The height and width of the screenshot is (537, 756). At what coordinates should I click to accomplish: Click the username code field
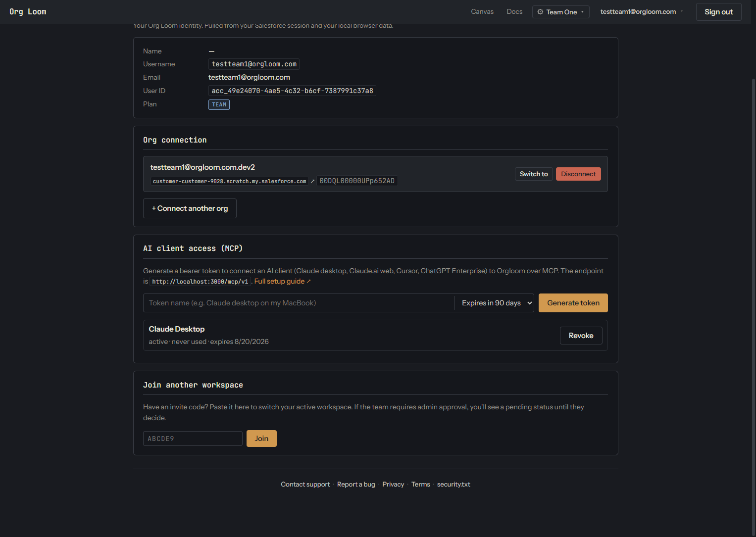(254, 64)
